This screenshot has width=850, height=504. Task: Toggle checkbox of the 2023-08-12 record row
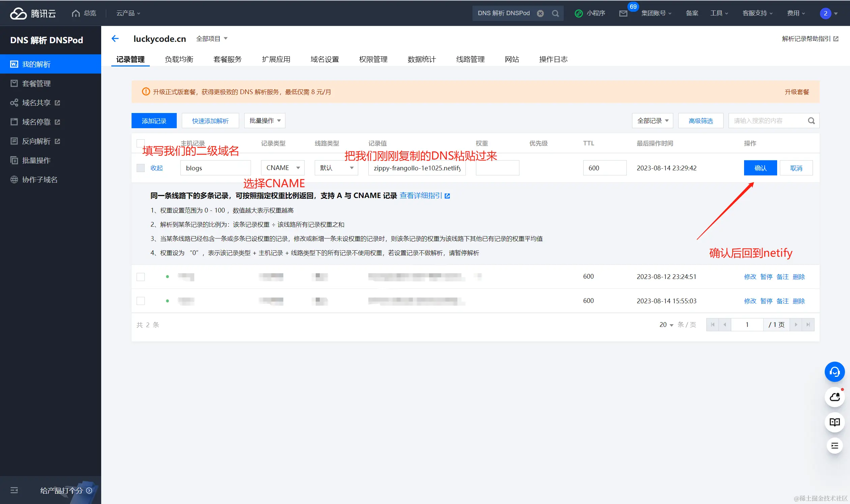point(141,277)
